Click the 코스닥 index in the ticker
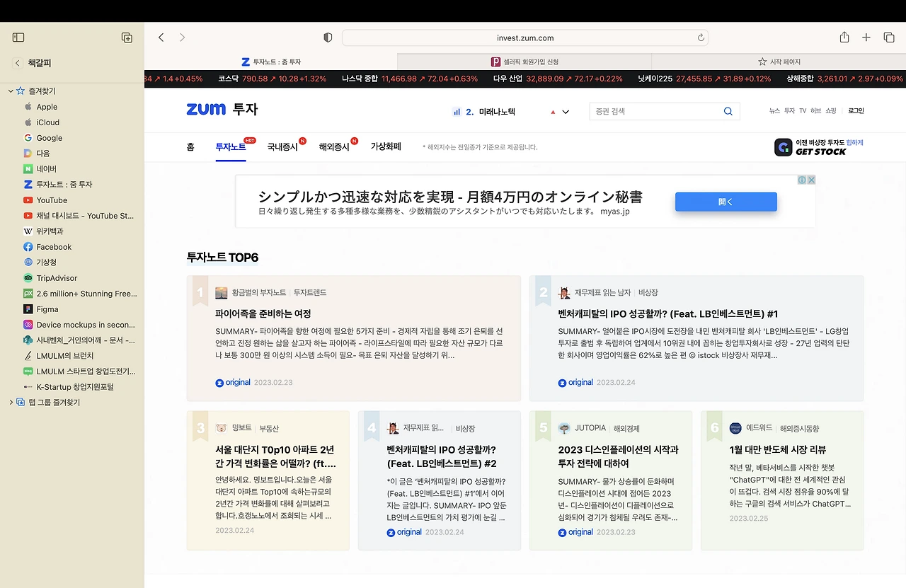This screenshot has width=906, height=588. pos(273,79)
